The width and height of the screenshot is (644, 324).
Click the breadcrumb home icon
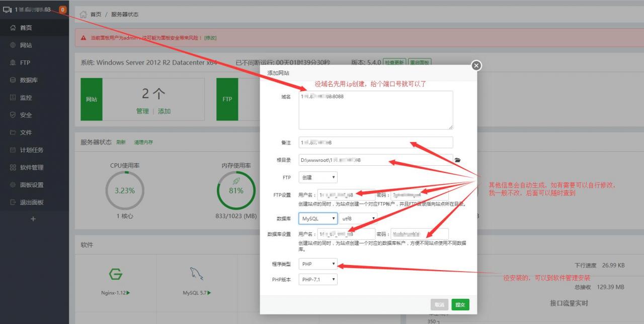coord(84,15)
